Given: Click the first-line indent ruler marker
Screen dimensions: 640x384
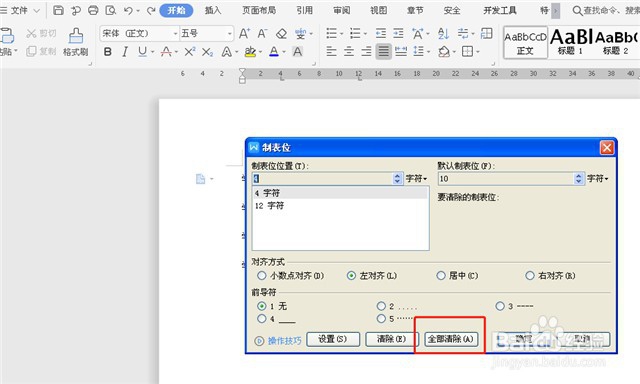Looking at the screenshot, I should tap(242, 72).
